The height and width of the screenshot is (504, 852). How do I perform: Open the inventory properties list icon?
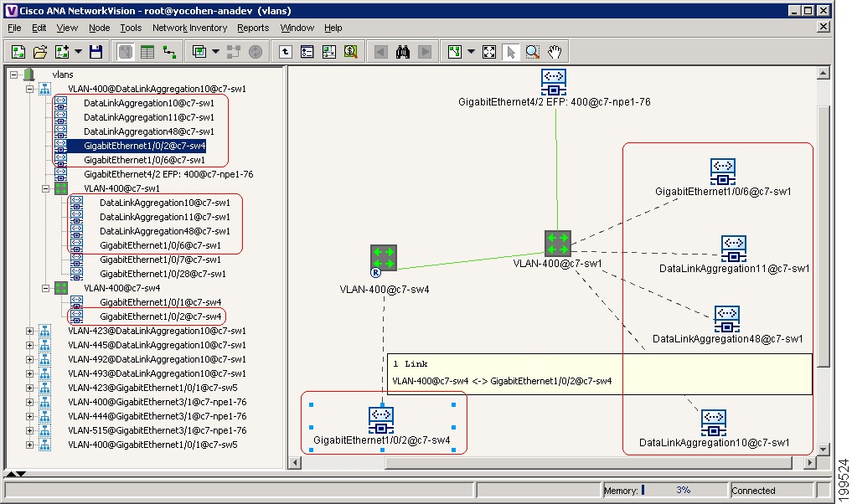tap(307, 52)
